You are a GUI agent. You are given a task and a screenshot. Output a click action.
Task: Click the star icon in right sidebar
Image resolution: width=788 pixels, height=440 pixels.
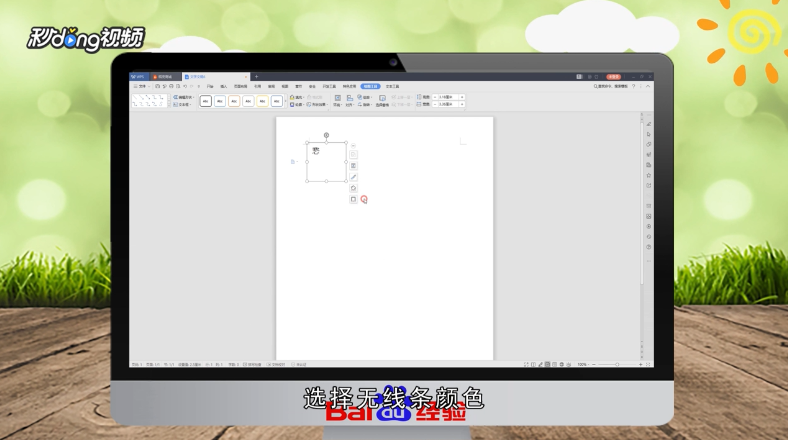coord(649,175)
